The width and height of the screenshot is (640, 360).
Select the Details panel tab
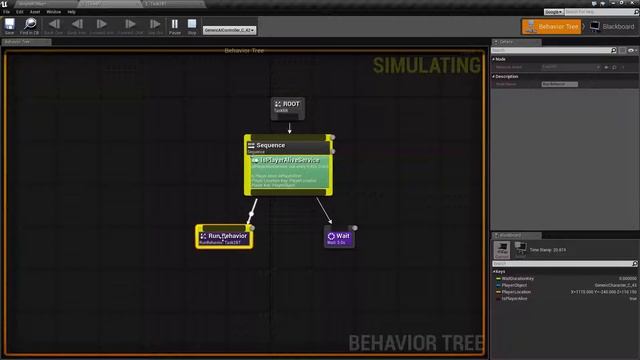pyautogui.click(x=516, y=42)
